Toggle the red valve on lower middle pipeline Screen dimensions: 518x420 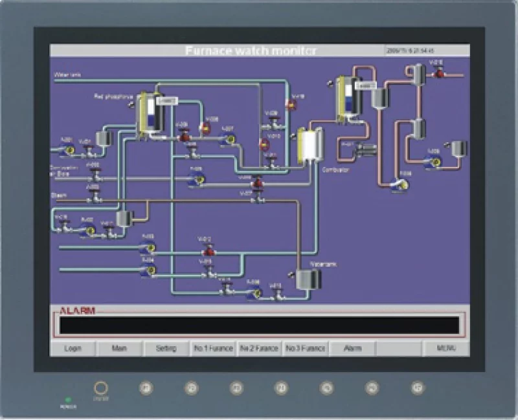tap(208, 250)
